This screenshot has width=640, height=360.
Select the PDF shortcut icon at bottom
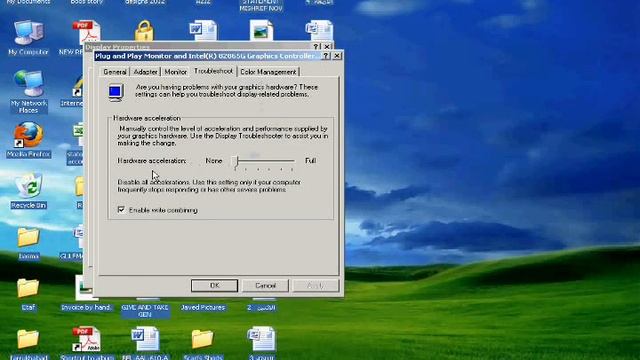87,339
